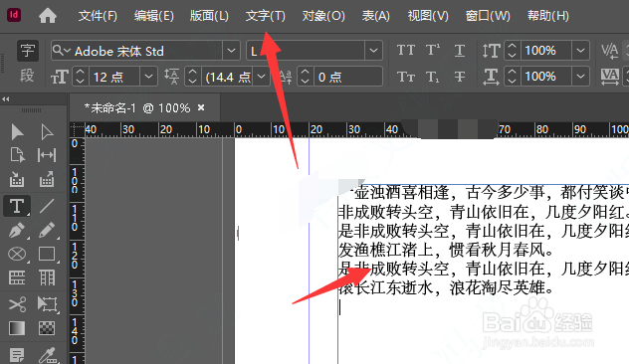Open the 文件(F) menu
The image size is (629, 364).
click(x=98, y=16)
